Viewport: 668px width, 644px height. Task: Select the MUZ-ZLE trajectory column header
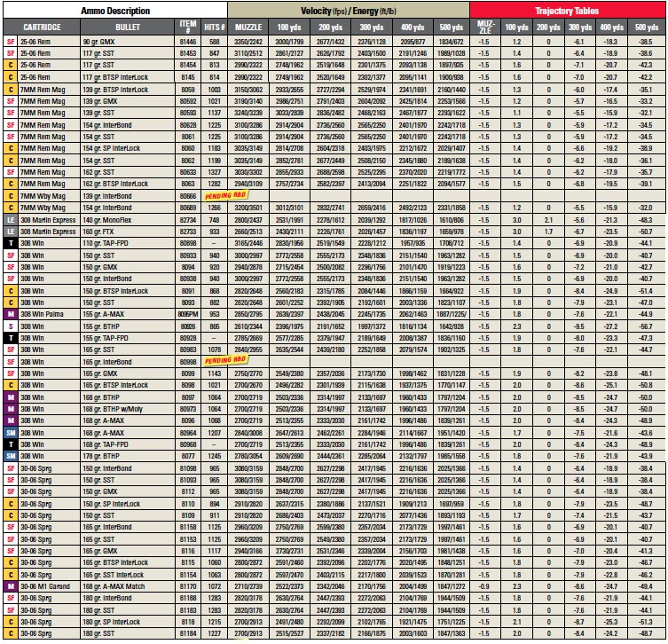(485, 27)
